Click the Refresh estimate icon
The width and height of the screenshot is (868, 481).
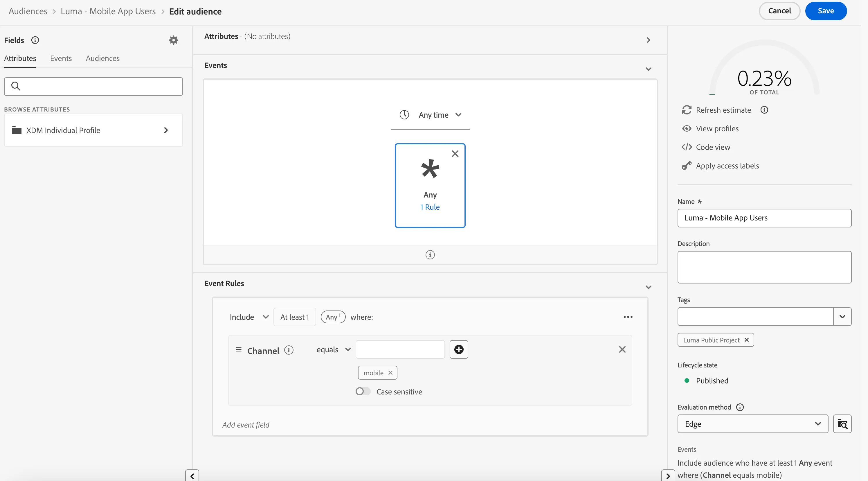click(686, 110)
